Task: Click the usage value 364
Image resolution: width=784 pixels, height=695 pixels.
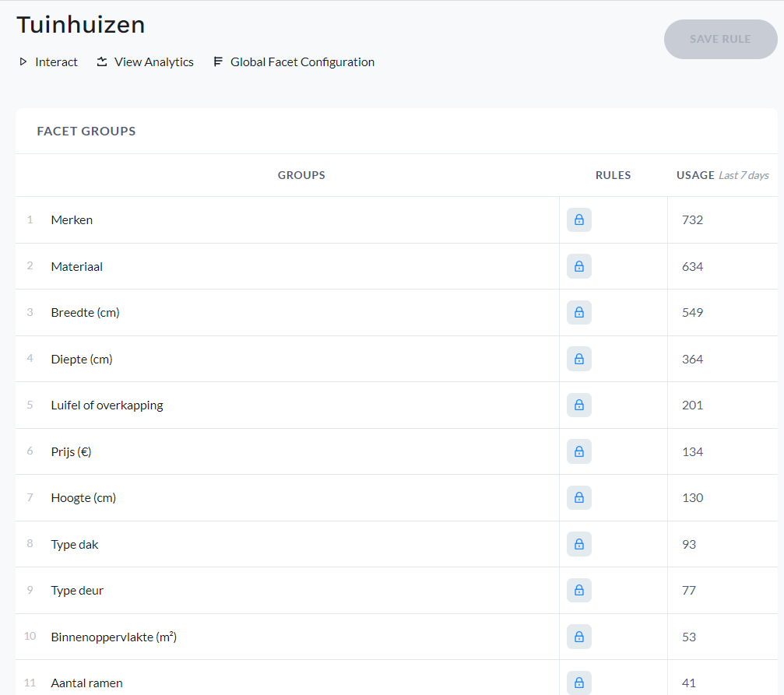Action: (x=692, y=359)
